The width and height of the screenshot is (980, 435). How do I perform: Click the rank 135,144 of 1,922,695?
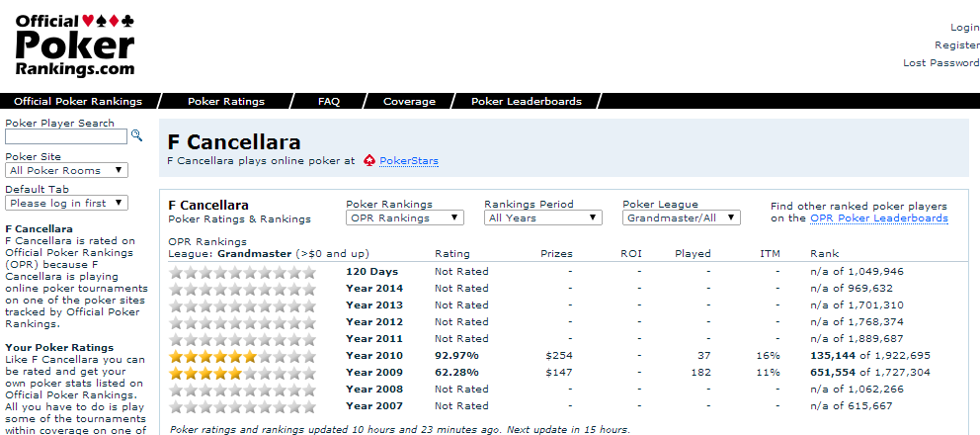pyautogui.click(x=870, y=356)
